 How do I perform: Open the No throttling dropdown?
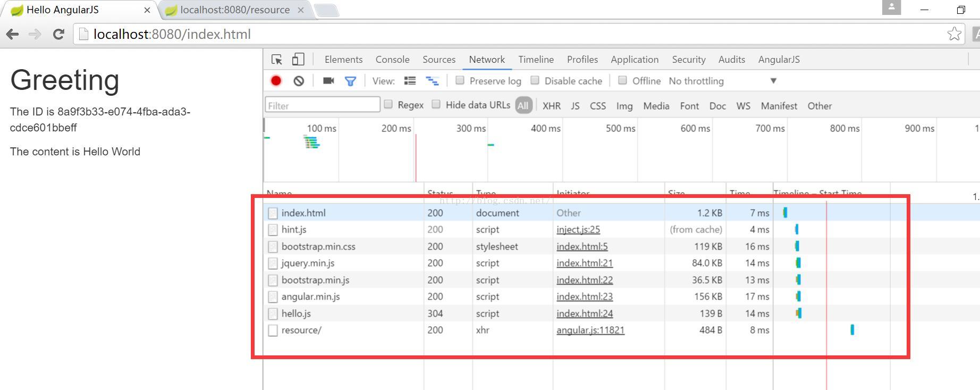(x=723, y=81)
